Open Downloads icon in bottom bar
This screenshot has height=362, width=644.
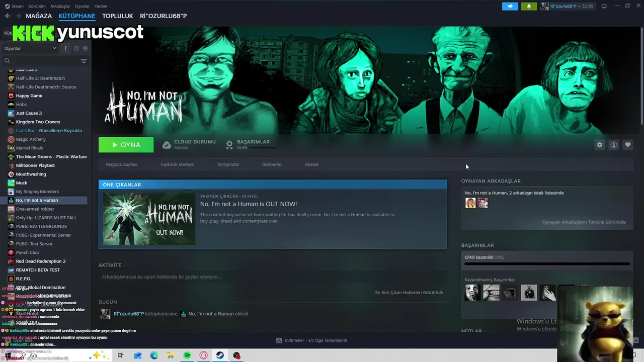point(279,340)
